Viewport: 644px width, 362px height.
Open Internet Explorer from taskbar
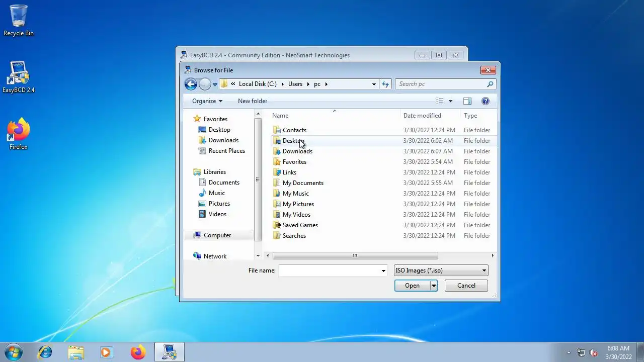pos(45,352)
